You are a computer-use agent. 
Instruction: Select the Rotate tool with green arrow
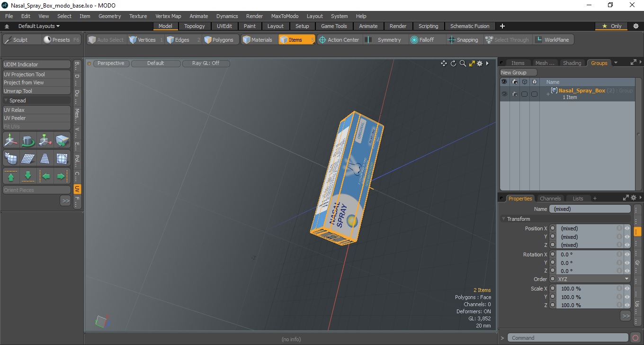pyautogui.click(x=28, y=140)
